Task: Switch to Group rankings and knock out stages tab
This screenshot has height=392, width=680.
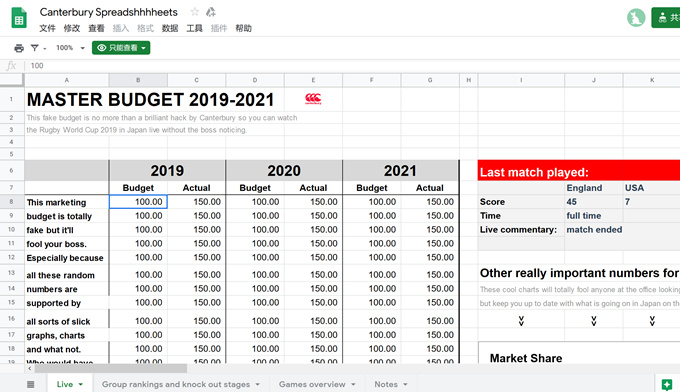Action: click(176, 384)
